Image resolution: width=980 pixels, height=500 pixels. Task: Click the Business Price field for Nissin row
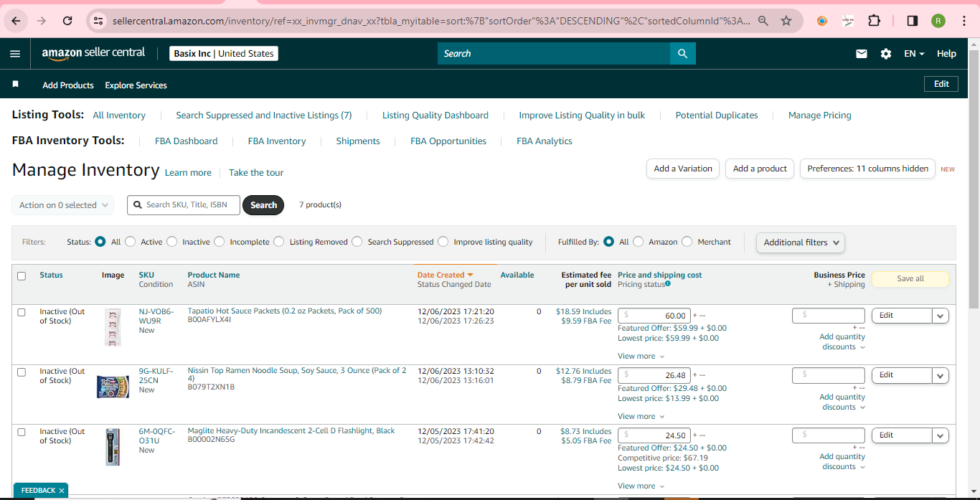click(x=829, y=375)
